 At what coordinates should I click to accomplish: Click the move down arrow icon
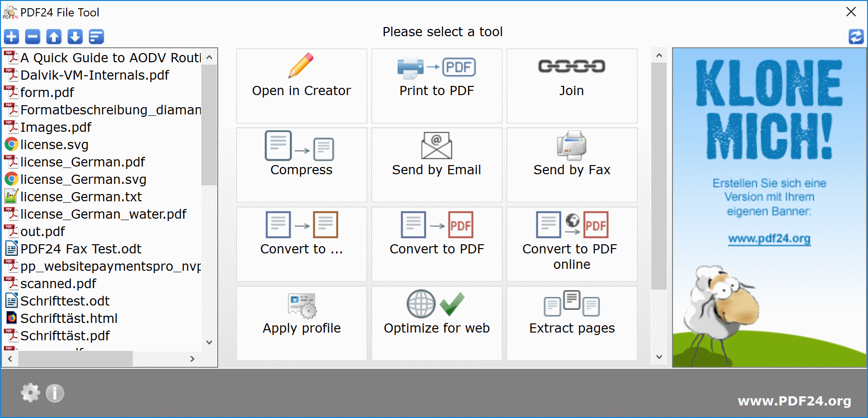75,37
